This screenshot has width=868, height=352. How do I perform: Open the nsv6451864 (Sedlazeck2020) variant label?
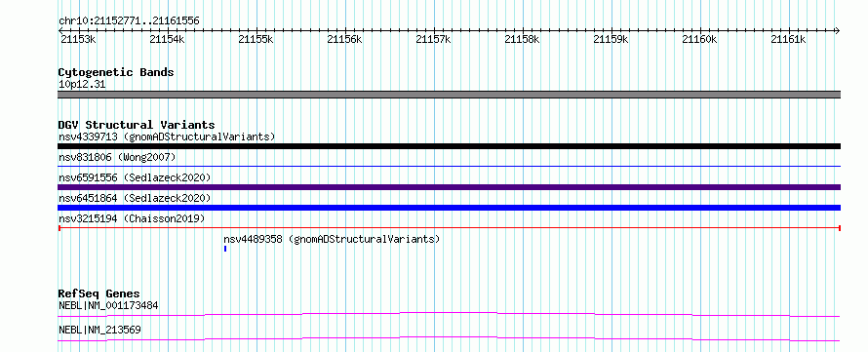[135, 198]
